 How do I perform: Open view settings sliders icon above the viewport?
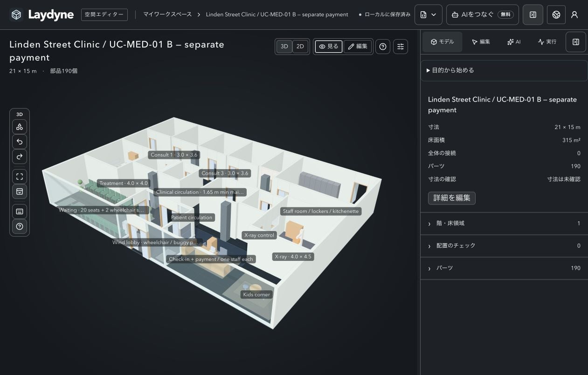pyautogui.click(x=401, y=47)
